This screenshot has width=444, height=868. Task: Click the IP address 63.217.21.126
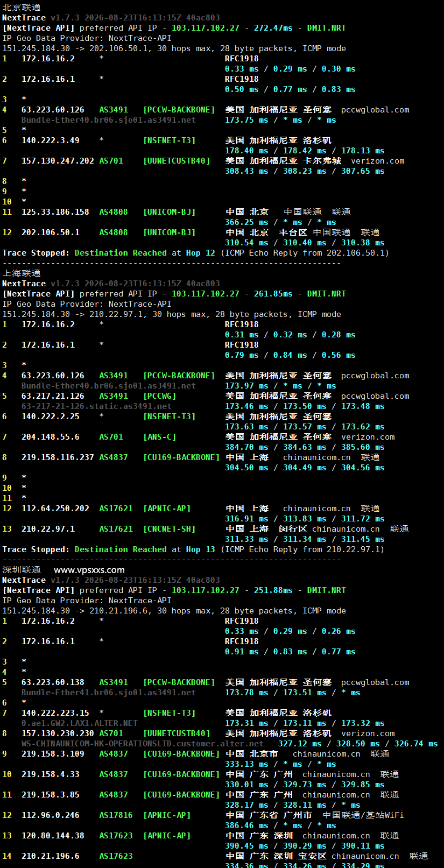click(53, 396)
